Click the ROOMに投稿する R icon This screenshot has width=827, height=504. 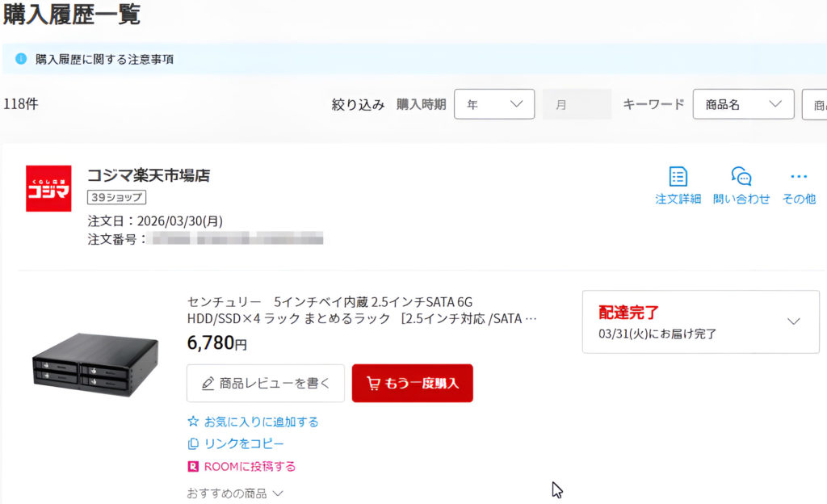coord(193,467)
